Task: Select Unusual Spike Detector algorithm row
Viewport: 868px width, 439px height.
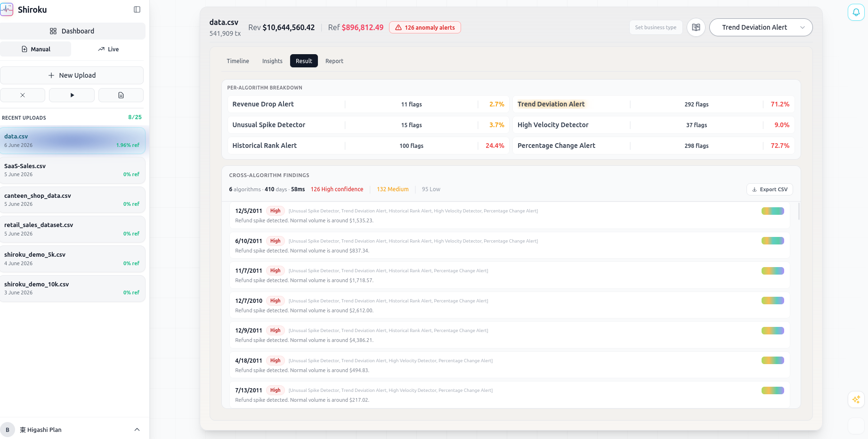Action: pos(368,125)
